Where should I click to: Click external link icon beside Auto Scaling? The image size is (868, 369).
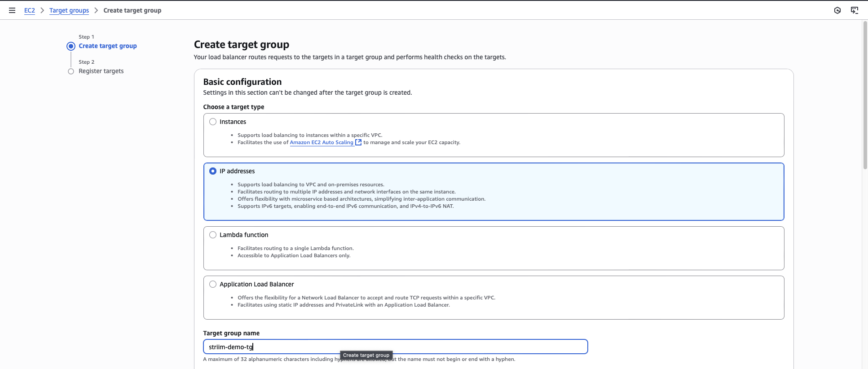pyautogui.click(x=358, y=142)
